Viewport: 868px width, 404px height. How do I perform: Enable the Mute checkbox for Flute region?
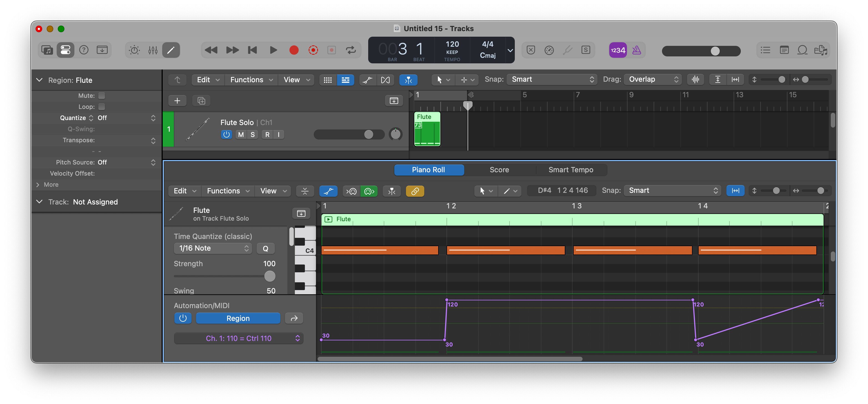click(x=101, y=95)
